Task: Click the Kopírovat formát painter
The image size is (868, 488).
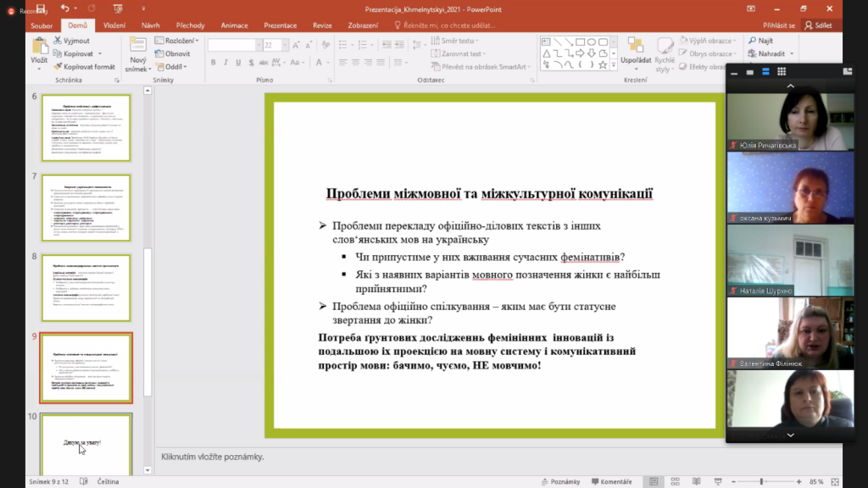Action: click(x=84, y=67)
